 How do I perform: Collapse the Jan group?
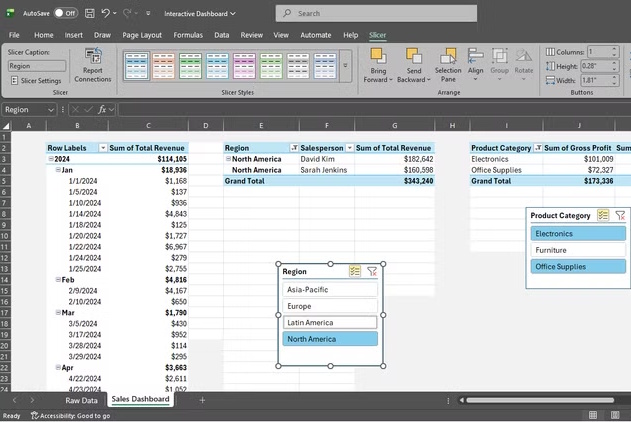click(x=58, y=170)
